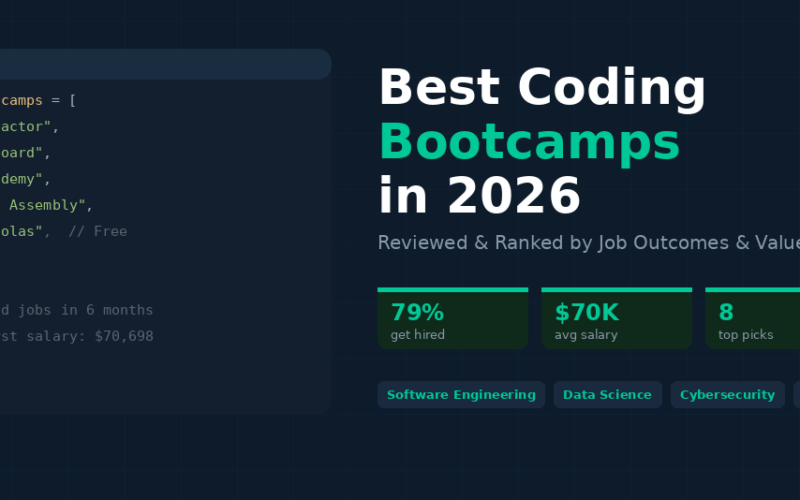Click the '// Free' code comment
The image size is (800, 500).
click(97, 231)
